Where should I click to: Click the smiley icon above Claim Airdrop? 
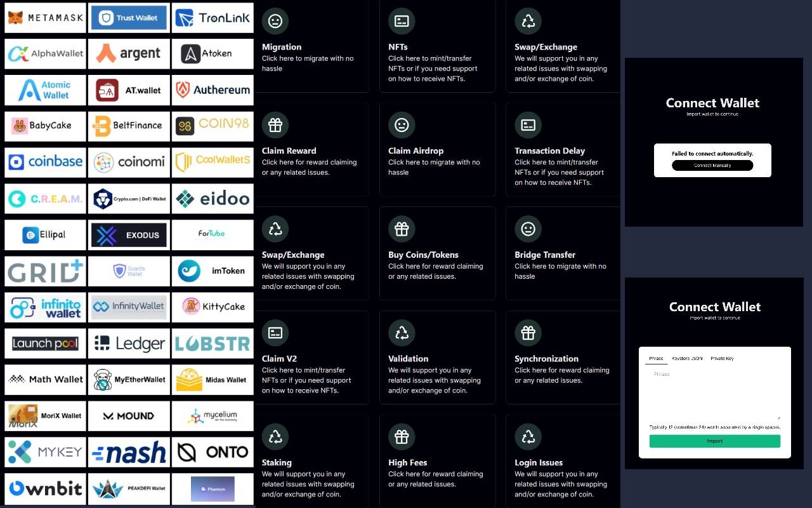pos(402,125)
